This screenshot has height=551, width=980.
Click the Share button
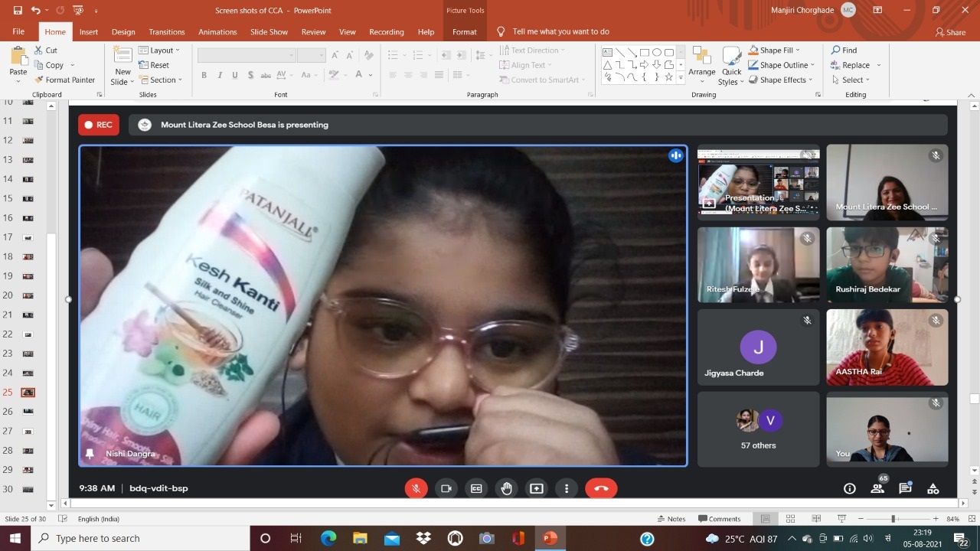click(950, 32)
